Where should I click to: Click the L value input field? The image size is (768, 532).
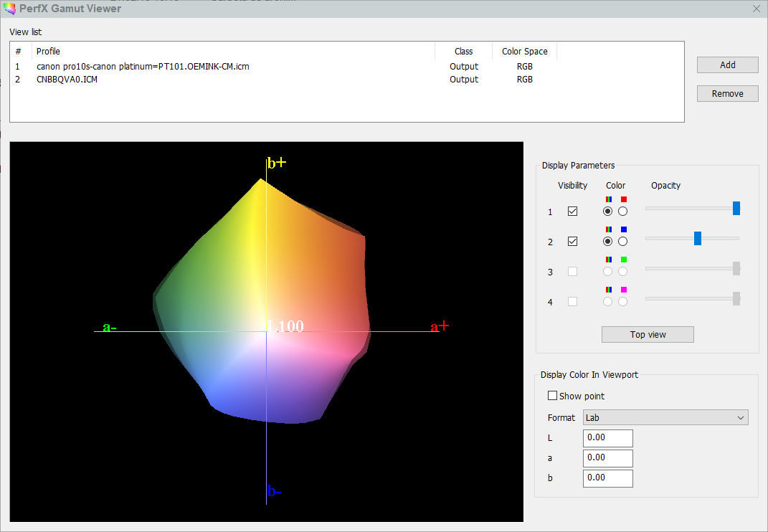(608, 437)
